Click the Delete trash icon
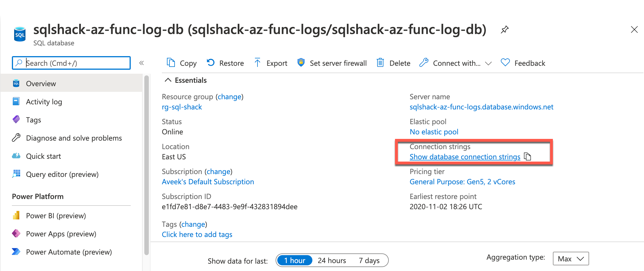644x271 pixels. [380, 62]
